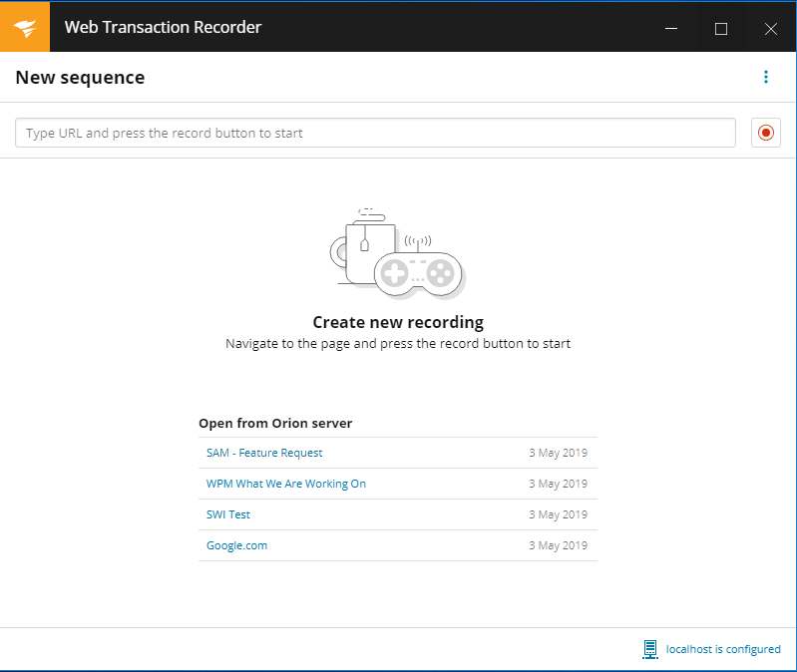
Task: Click the mug and gamepad illustration
Action: click(397, 252)
